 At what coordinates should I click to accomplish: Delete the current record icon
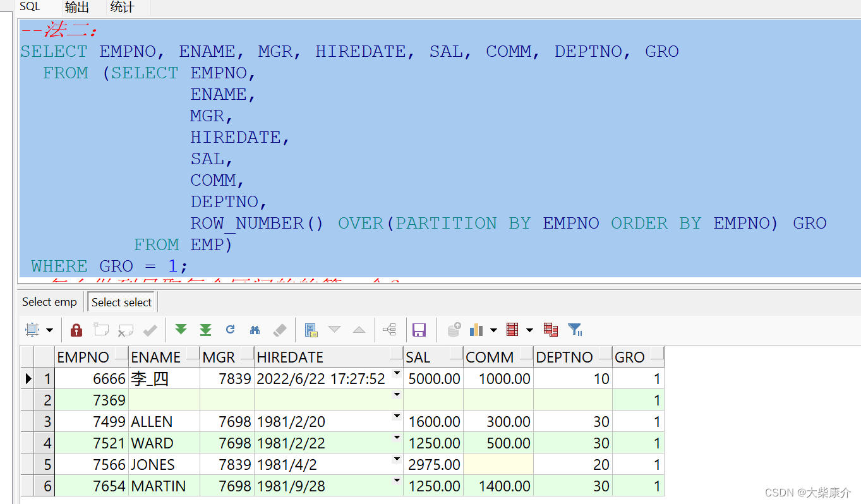125,329
